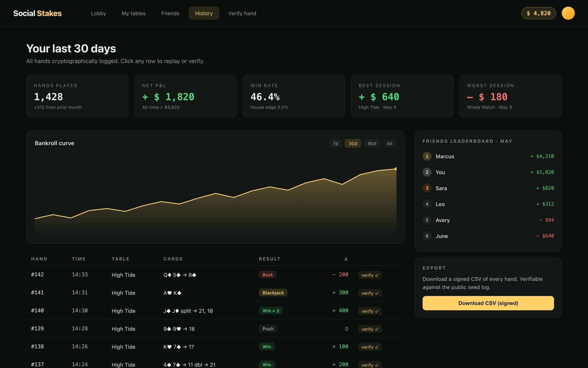Open hand #141 row

215,293
